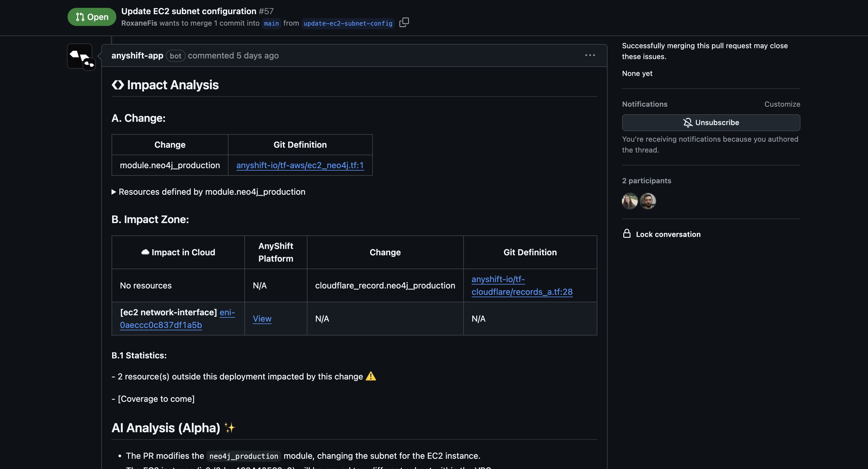Image resolution: width=868 pixels, height=469 pixels.
Task: Open the eni-0aeccc0c837df1a5b network interface link
Action: point(161,325)
